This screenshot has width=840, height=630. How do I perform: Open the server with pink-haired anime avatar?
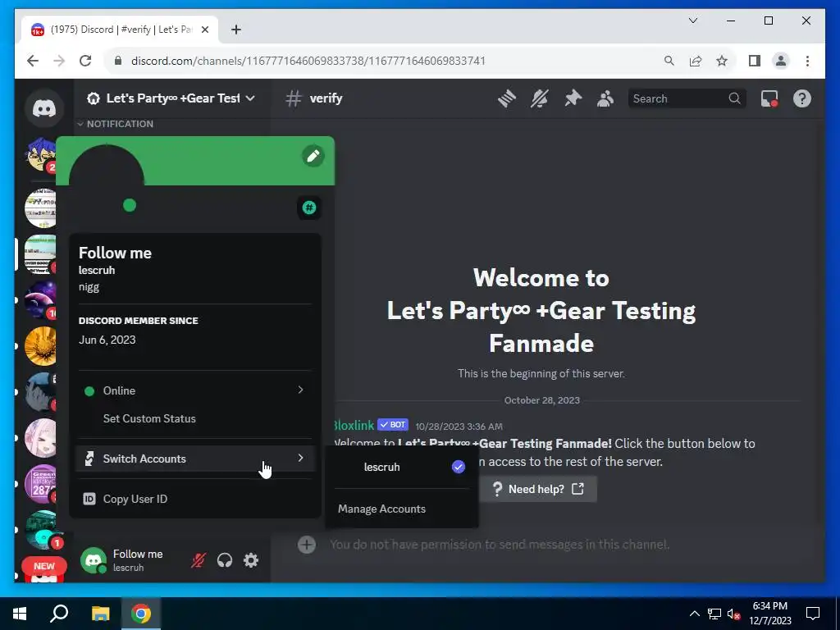click(x=41, y=438)
